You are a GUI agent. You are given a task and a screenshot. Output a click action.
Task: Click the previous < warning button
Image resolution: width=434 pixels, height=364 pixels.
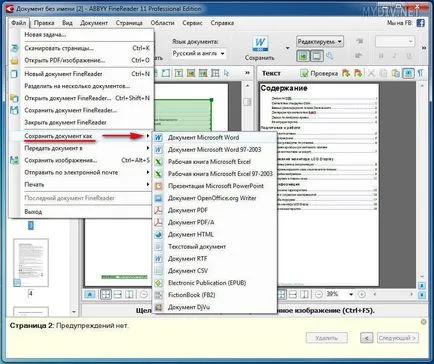coord(367,338)
